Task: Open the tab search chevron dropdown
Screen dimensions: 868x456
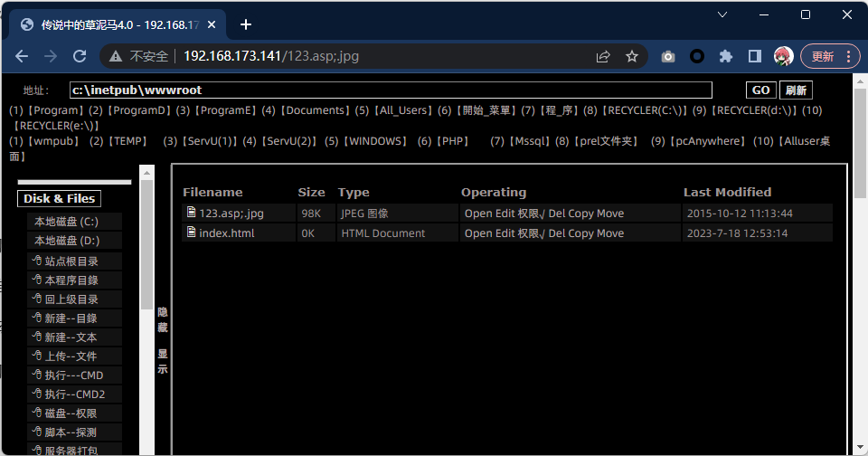Action: click(722, 14)
